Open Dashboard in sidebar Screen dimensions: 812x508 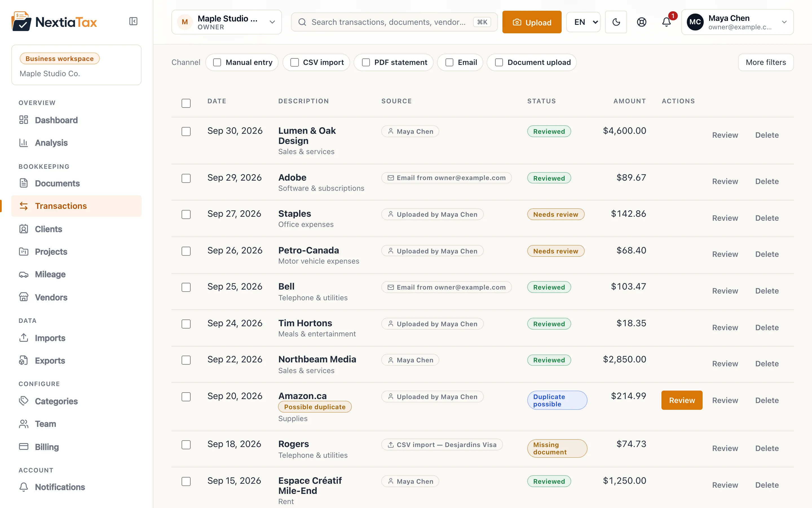56,120
